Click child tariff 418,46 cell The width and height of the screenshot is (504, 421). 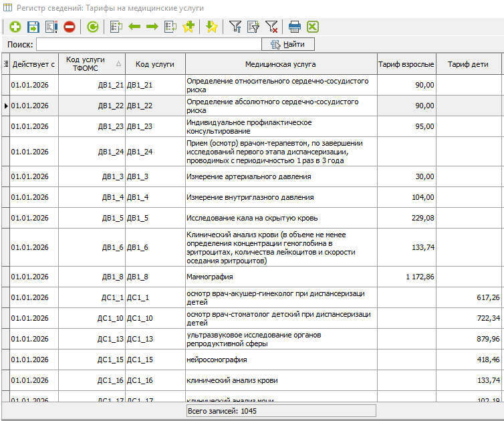coord(469,360)
